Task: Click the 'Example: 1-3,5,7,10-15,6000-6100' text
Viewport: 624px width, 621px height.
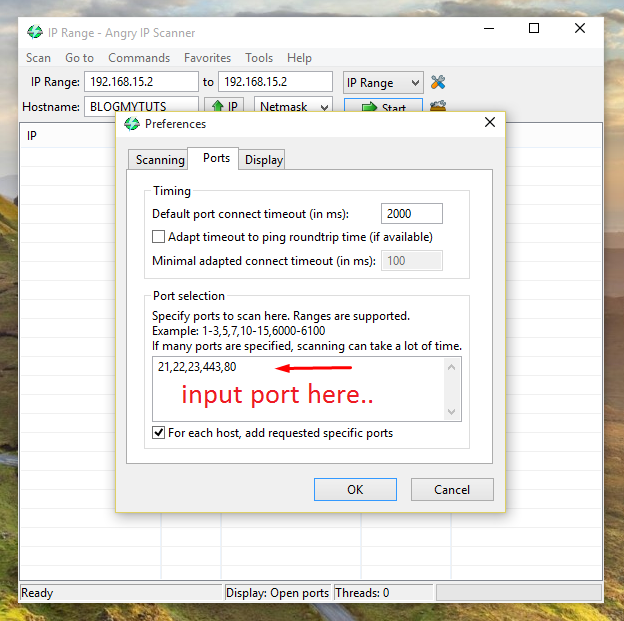Action: (238, 331)
